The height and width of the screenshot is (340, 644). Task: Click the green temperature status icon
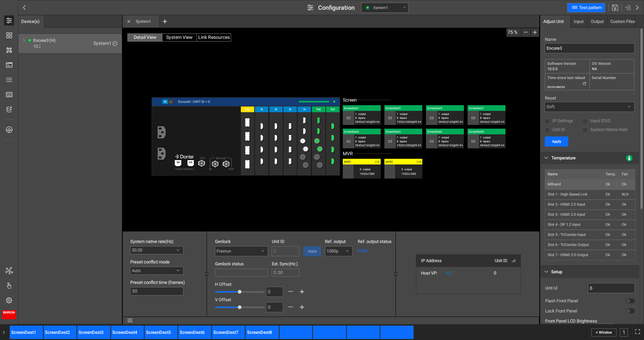pos(629,158)
